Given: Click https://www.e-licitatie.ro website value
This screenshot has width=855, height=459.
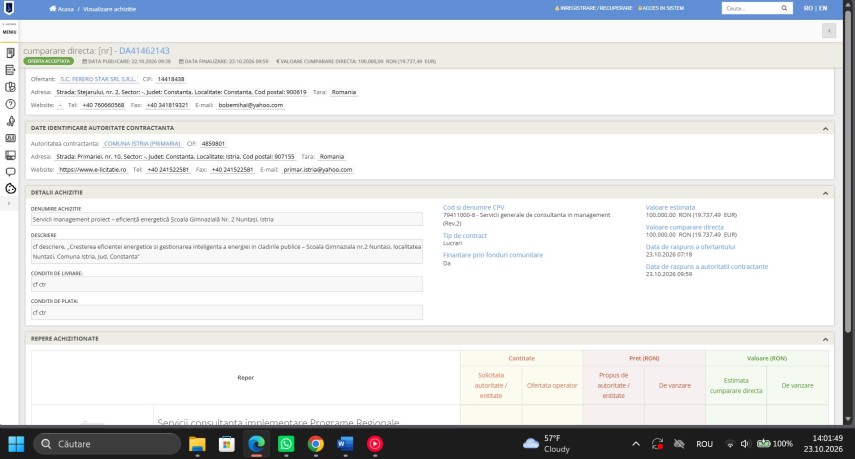Looking at the screenshot, I should [x=93, y=170].
